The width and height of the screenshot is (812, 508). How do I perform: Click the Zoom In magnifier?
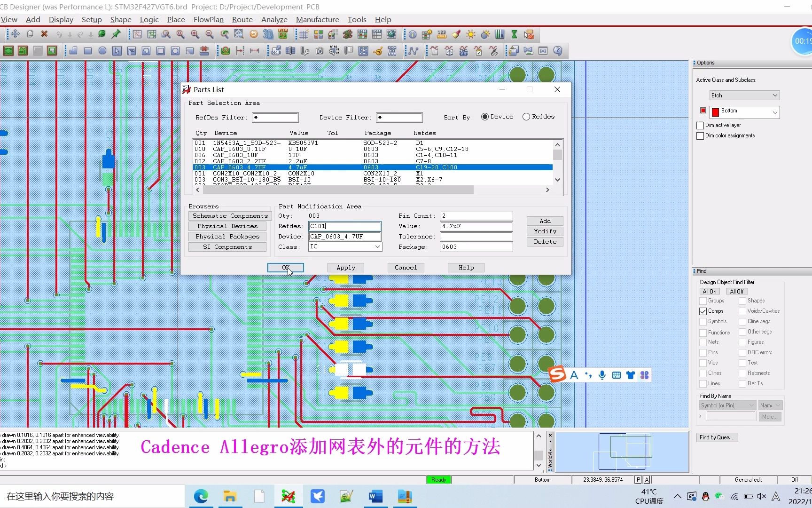click(195, 34)
